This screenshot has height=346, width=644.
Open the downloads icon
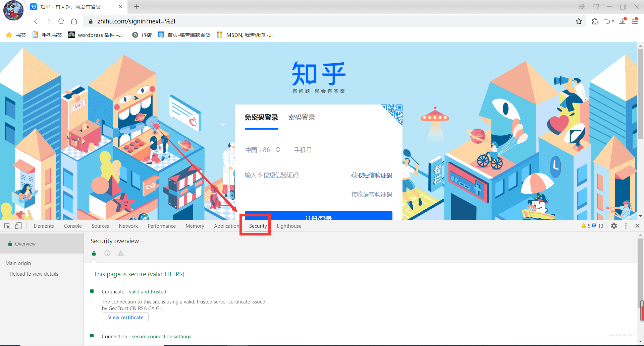pyautogui.click(x=623, y=21)
